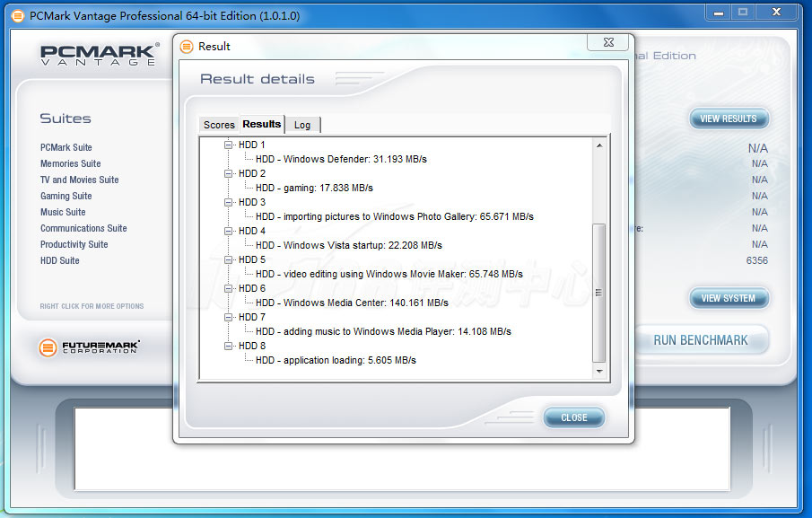812x518 pixels.
Task: Collapse the HDD 1 tree node
Action: click(229, 145)
